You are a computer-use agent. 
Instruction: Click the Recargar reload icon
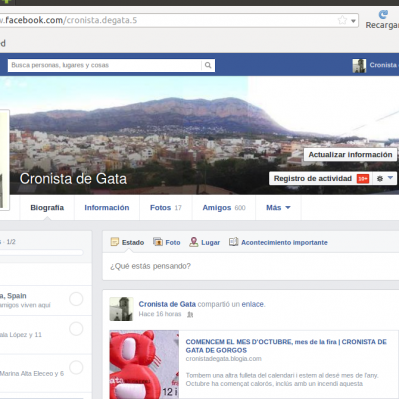coord(383,14)
